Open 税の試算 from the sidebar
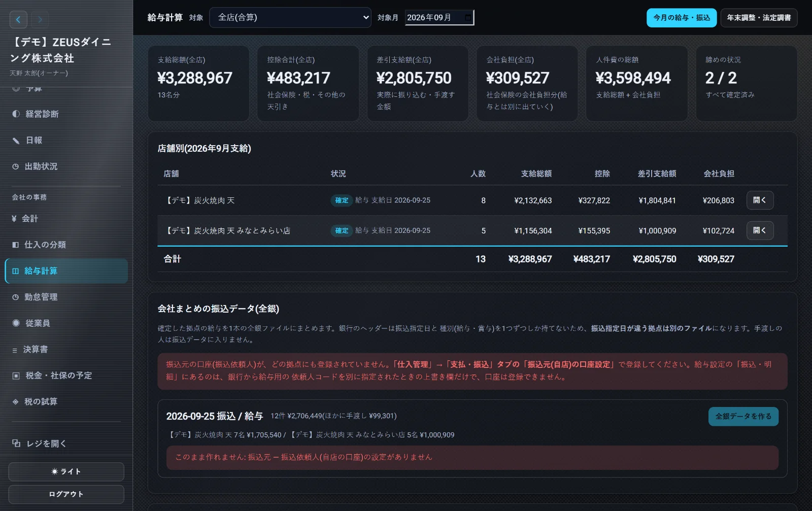812x511 pixels. coord(66,402)
